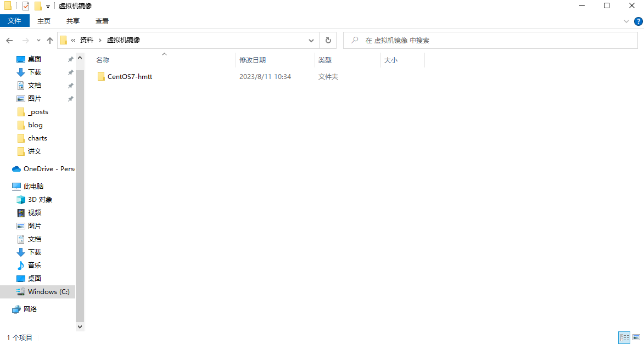Switch to the 查看 ribbon tab

click(102, 21)
